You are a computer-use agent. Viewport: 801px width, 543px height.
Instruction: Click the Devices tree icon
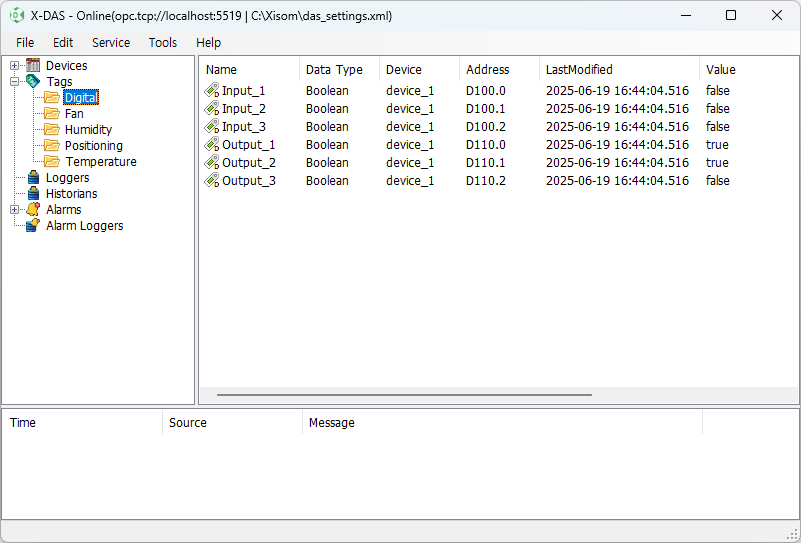click(x=33, y=66)
